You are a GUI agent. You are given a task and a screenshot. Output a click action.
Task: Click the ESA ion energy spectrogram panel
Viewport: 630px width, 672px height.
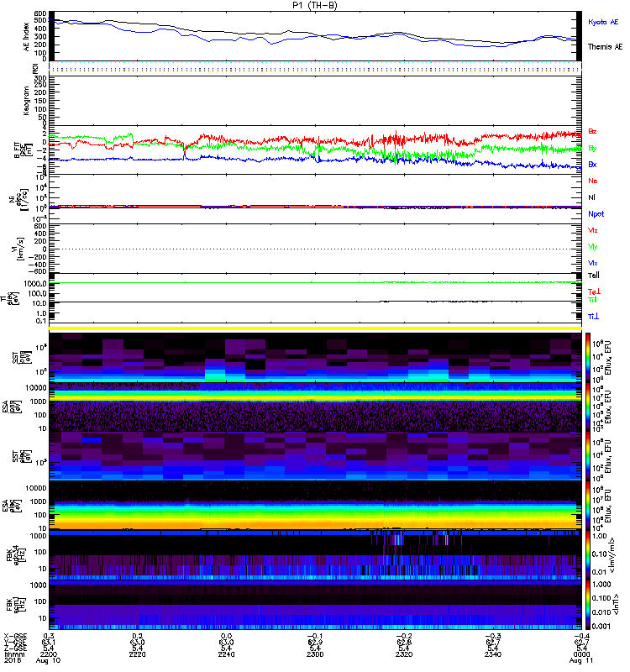pos(315,407)
